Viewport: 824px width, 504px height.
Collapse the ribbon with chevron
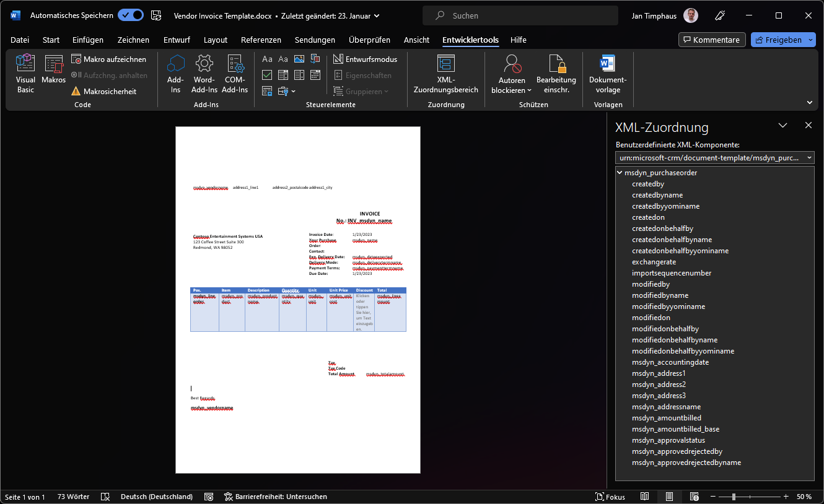(x=809, y=103)
